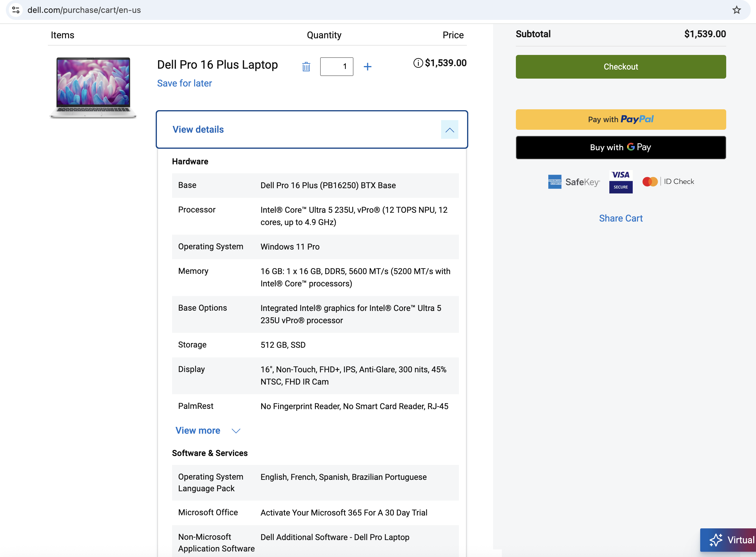
Task: Pay with PayPal button
Action: click(620, 119)
